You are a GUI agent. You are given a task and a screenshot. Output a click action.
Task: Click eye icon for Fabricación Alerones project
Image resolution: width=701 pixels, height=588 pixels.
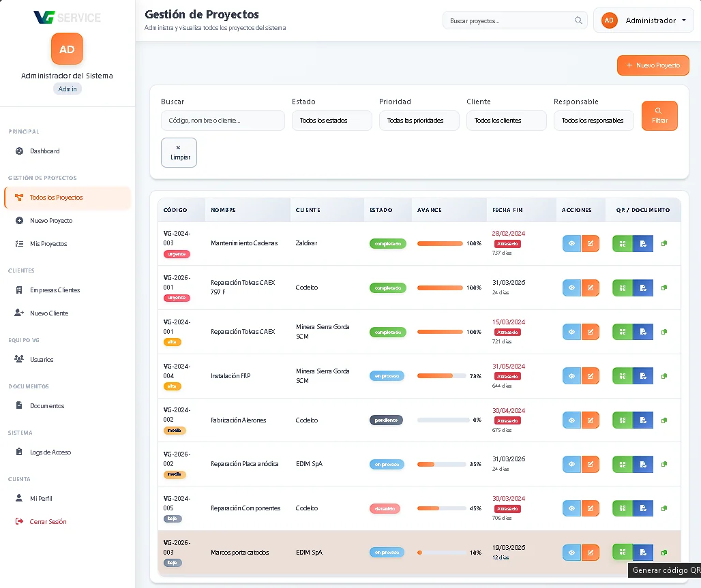571,420
